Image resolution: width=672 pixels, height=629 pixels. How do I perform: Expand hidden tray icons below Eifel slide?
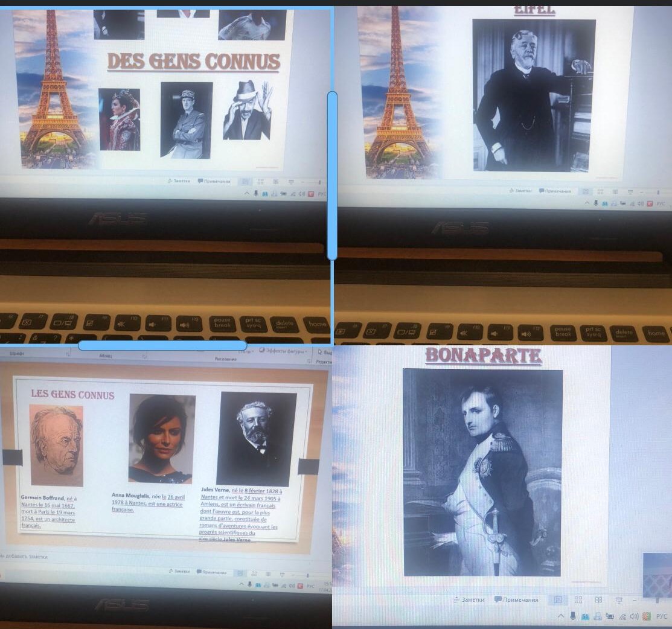[587, 203]
